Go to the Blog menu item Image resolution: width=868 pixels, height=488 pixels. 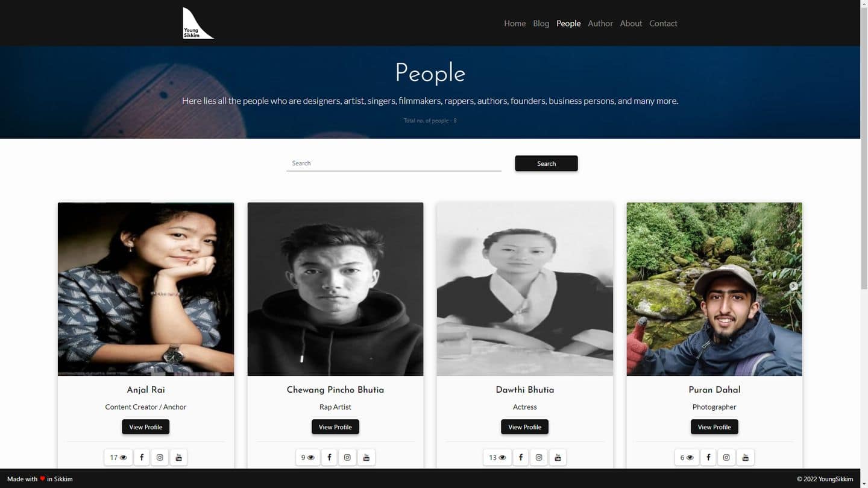541,24
